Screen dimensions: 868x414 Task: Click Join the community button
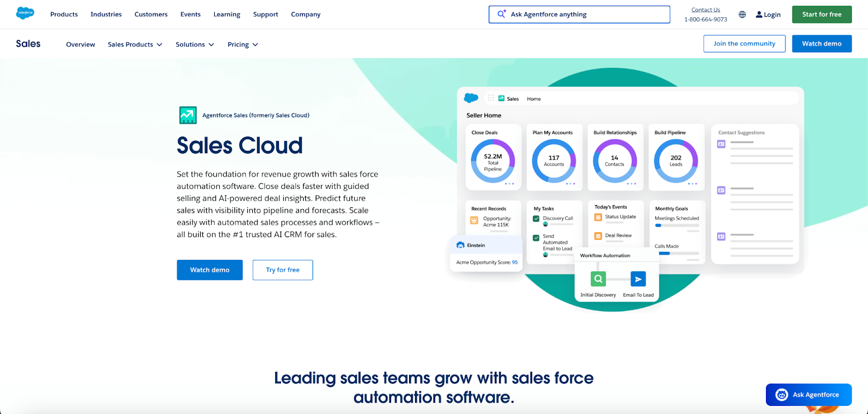744,44
